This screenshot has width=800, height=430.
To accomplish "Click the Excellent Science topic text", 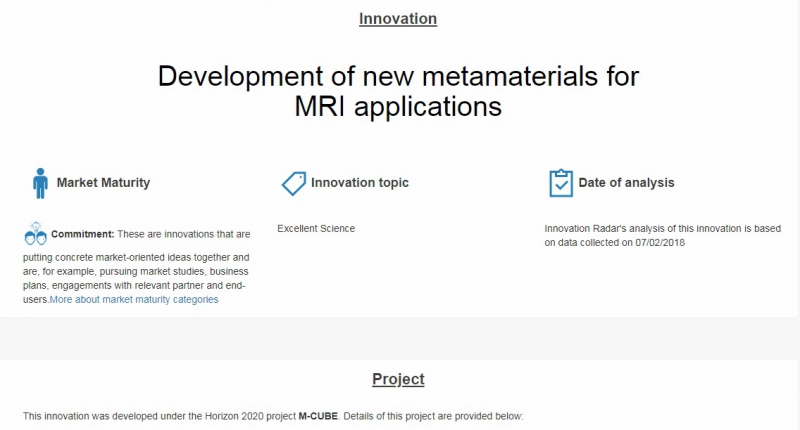I will tap(316, 229).
